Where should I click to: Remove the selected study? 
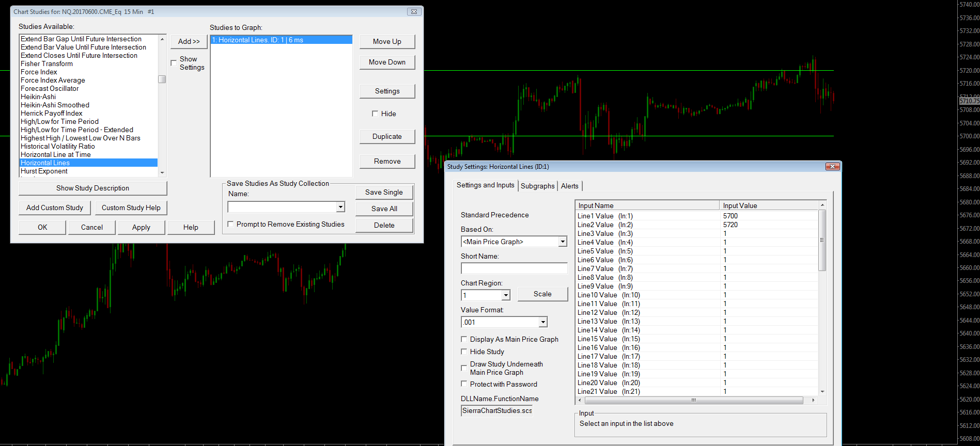click(x=387, y=161)
